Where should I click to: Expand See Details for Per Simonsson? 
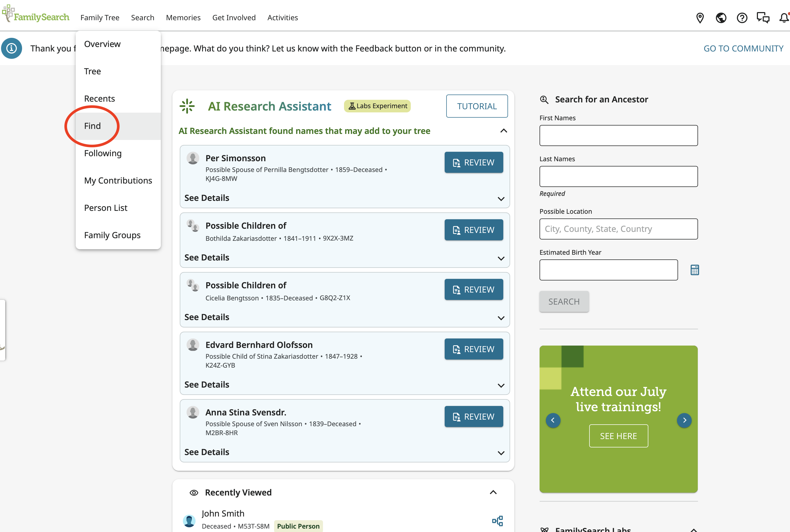tap(501, 199)
